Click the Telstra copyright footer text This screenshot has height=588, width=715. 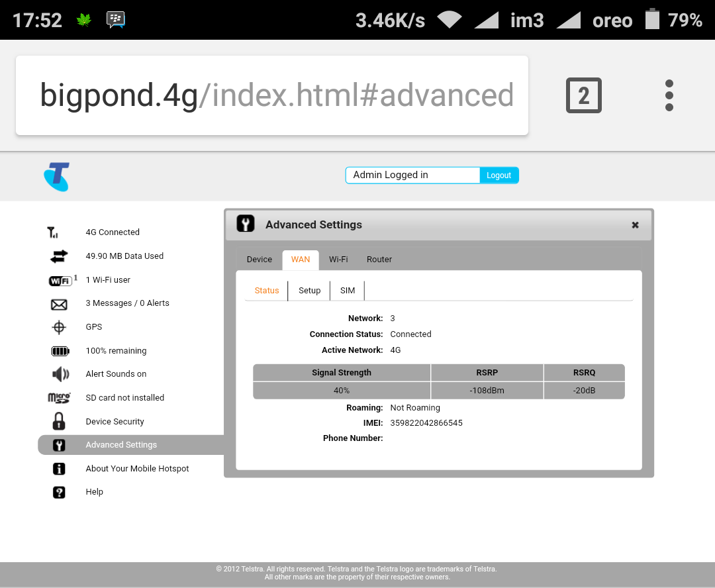point(357,573)
